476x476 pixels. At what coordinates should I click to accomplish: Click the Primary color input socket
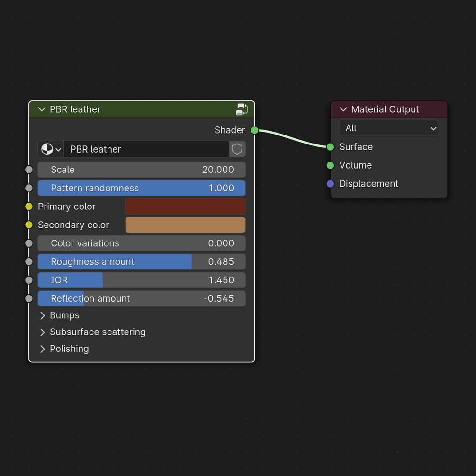pyautogui.click(x=29, y=207)
